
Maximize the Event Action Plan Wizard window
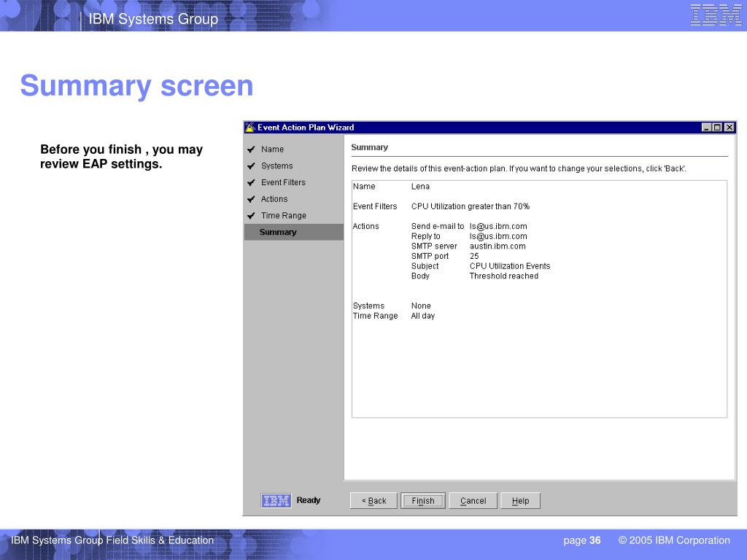point(718,127)
